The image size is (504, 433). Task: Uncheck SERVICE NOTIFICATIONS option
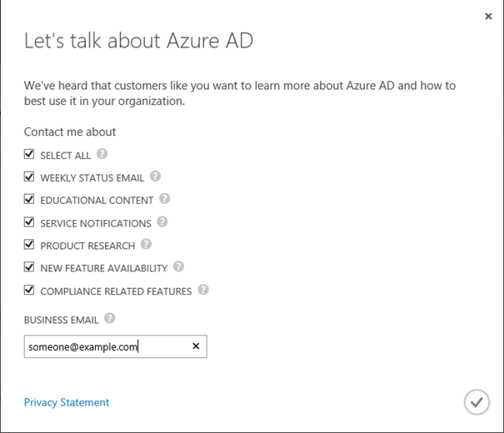tap(29, 223)
